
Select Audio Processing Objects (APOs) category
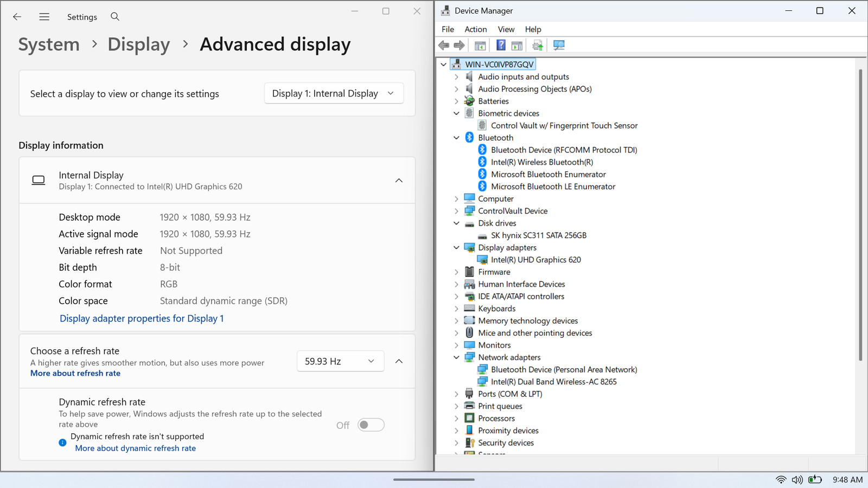click(x=535, y=89)
